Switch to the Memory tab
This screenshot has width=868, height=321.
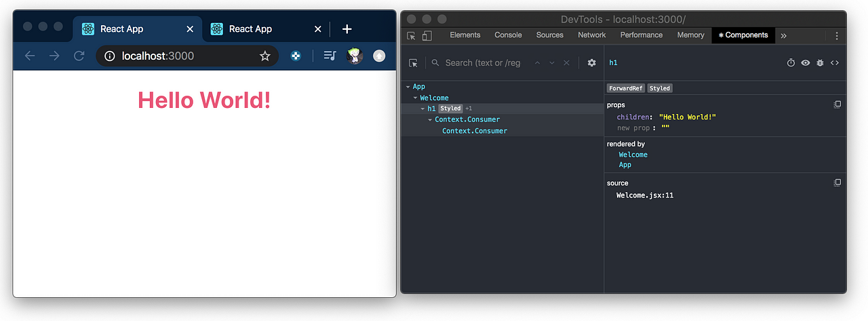coord(691,35)
